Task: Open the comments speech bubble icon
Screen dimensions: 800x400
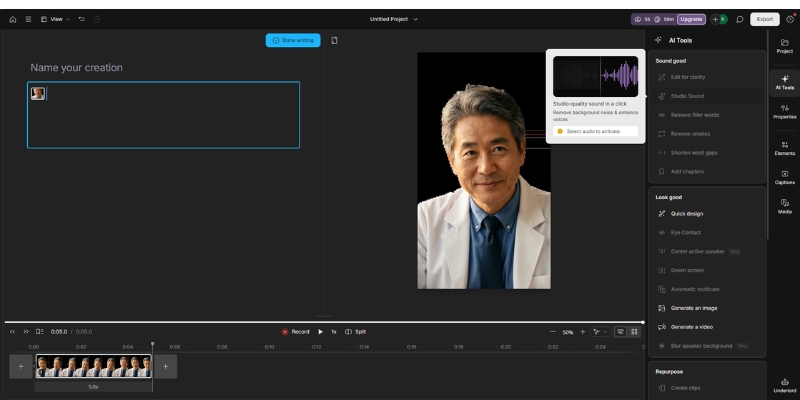Action: (x=740, y=19)
